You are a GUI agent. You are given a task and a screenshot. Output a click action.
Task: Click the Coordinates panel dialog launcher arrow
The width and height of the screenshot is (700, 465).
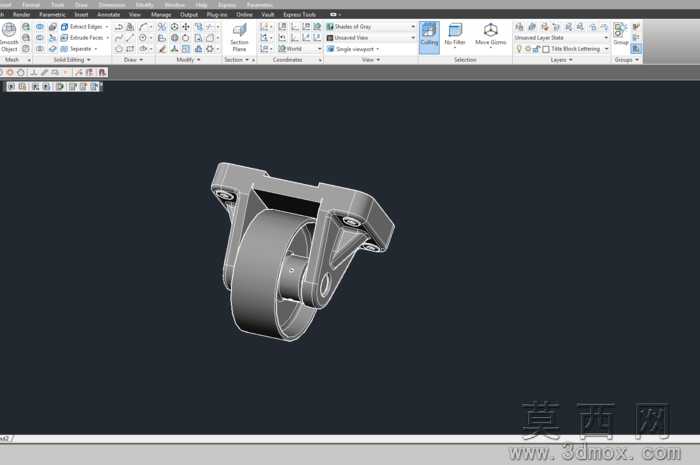[x=320, y=60]
